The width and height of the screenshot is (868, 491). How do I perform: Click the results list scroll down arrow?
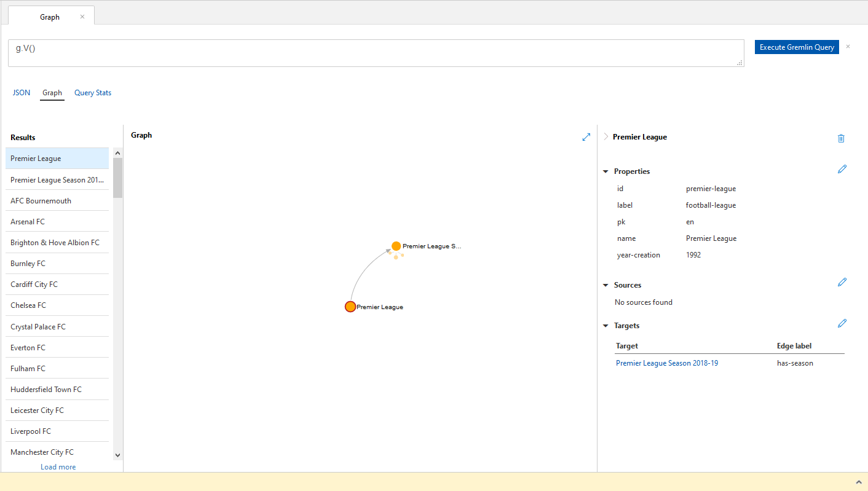coord(117,455)
